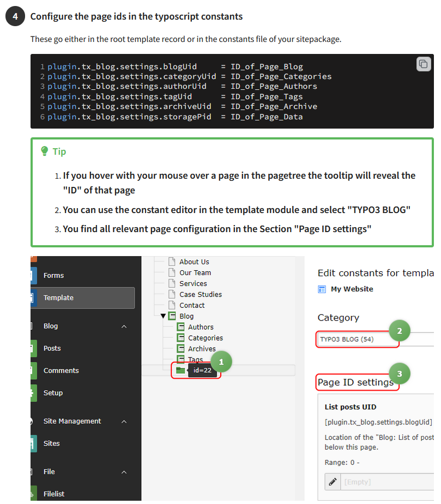Select Services in the pagetree
Screen dimensions: 441x504
(193, 283)
